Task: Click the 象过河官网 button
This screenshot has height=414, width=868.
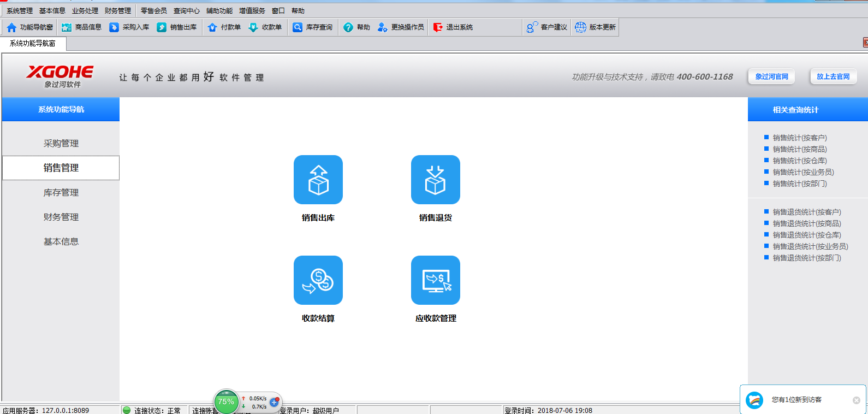Action: tap(771, 77)
